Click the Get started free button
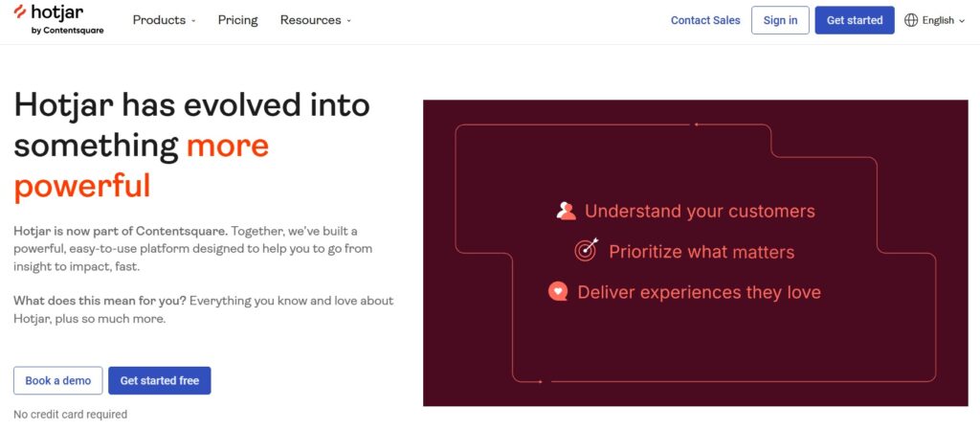Screen dimensions: 980x430 tap(159, 380)
